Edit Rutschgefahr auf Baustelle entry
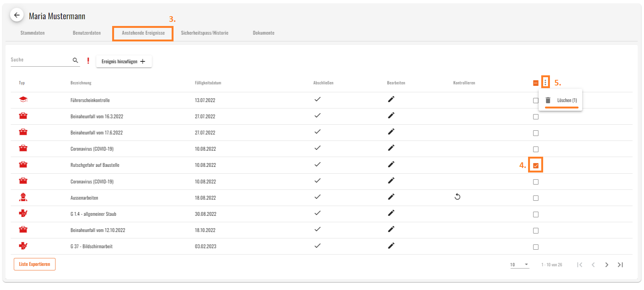The width and height of the screenshot is (644, 290). 391,165
